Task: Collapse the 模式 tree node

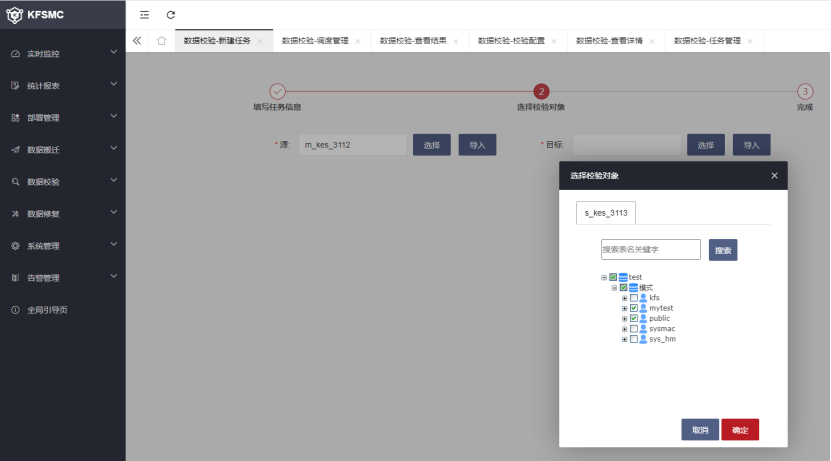Action: click(614, 288)
